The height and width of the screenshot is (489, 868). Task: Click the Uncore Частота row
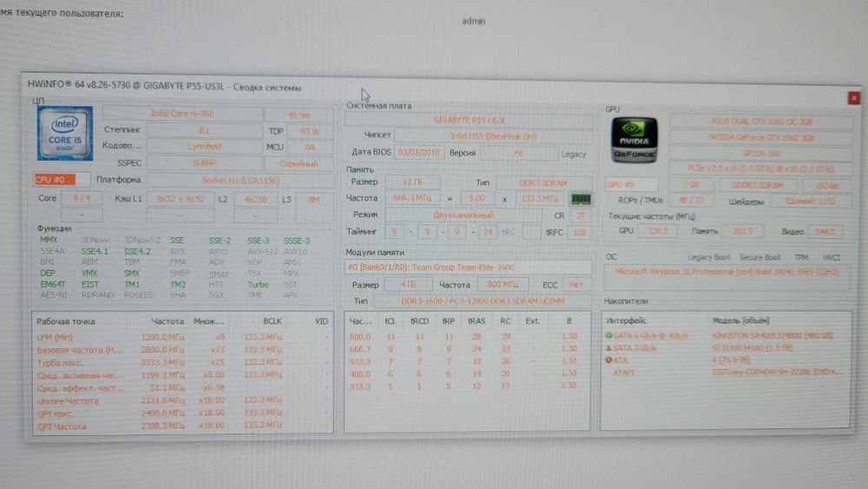click(182, 400)
